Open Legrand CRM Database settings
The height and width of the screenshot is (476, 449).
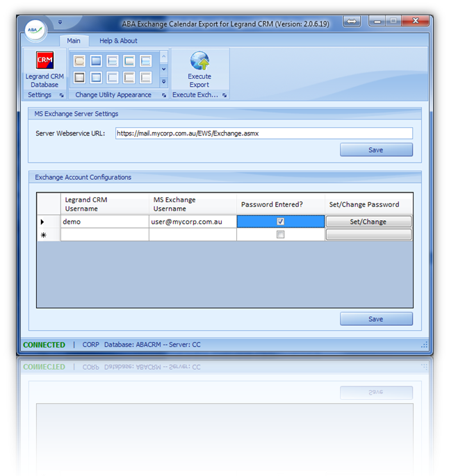pos(44,69)
